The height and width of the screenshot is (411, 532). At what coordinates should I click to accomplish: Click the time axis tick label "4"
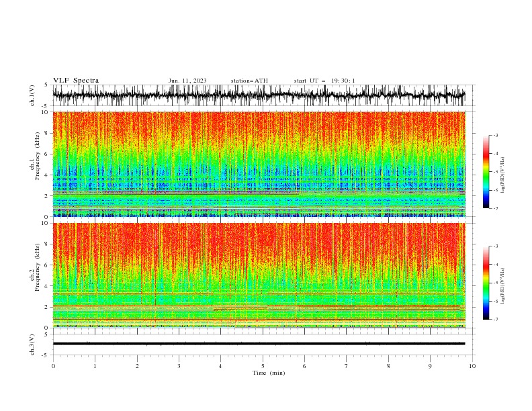coord(220,366)
